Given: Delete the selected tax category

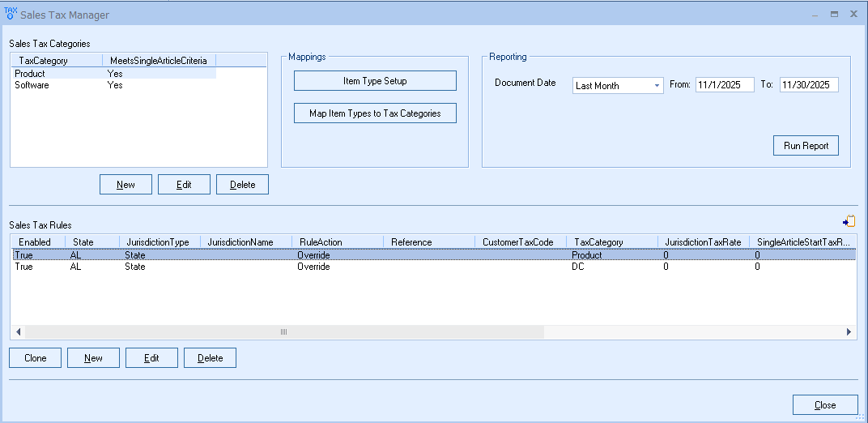Looking at the screenshot, I should click(x=242, y=185).
